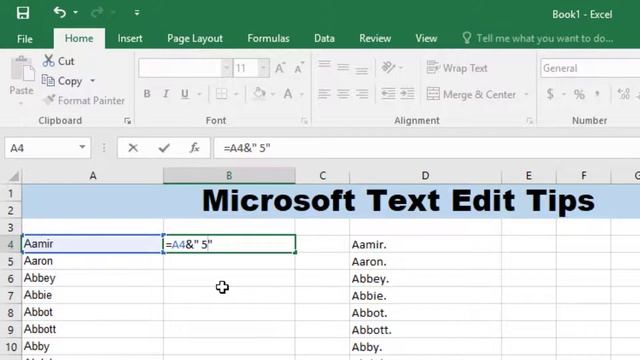
Task: Open the font size dropdown arrow
Action: [x=264, y=68]
